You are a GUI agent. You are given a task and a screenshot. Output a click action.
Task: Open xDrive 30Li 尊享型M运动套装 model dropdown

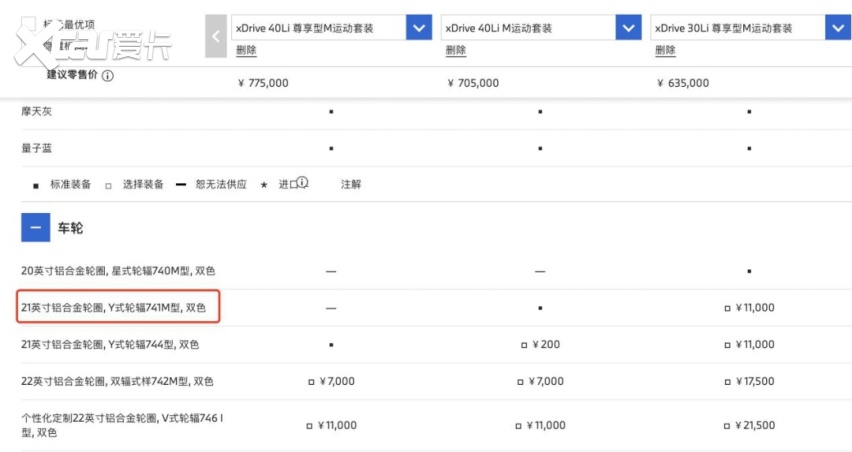[838, 28]
